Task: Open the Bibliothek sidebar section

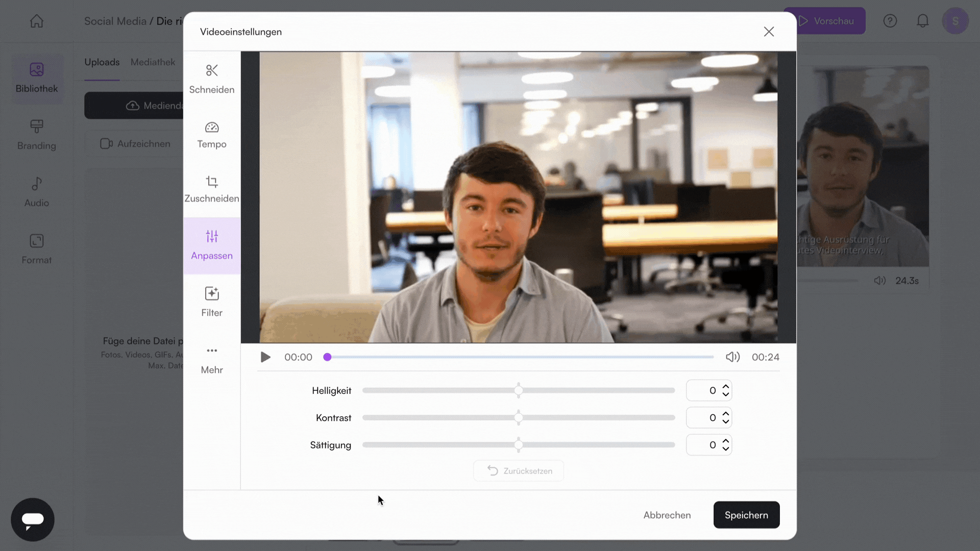Action: pos(37,78)
